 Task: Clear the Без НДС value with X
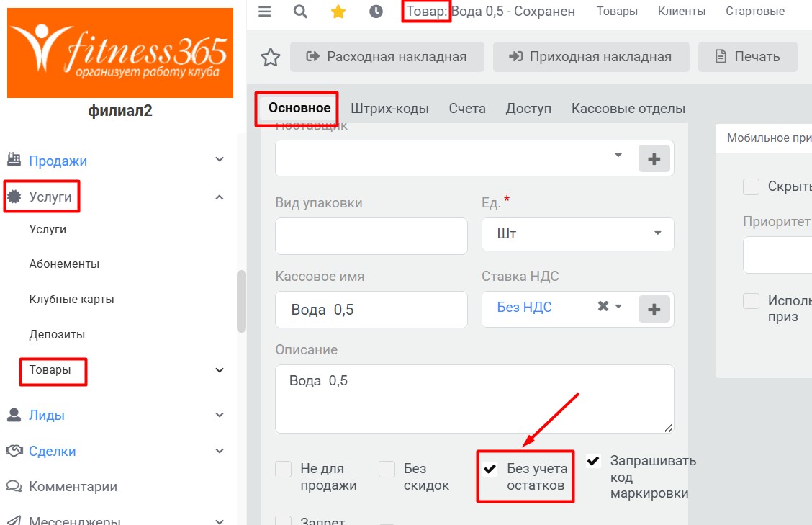(x=603, y=306)
